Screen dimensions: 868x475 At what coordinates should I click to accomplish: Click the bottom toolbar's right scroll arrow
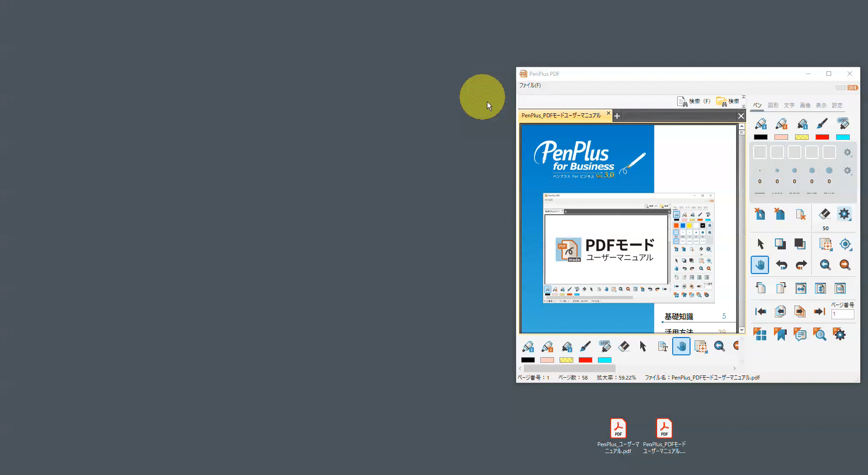tap(735, 368)
